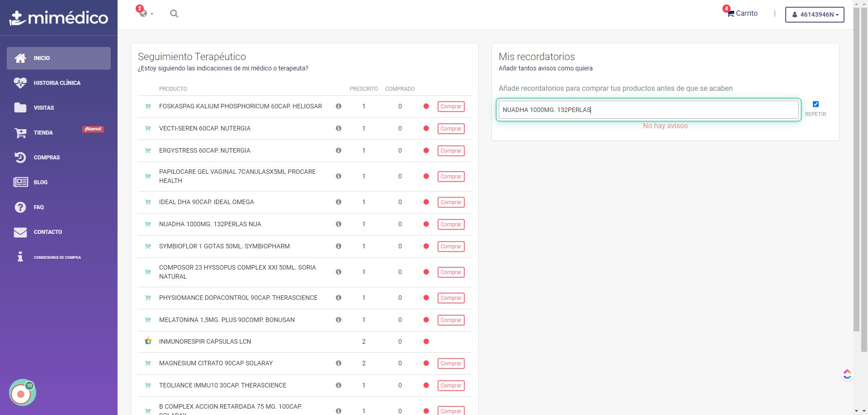
Task: Click Comprar for Physiomance Dopacontrol
Action: click(451, 298)
